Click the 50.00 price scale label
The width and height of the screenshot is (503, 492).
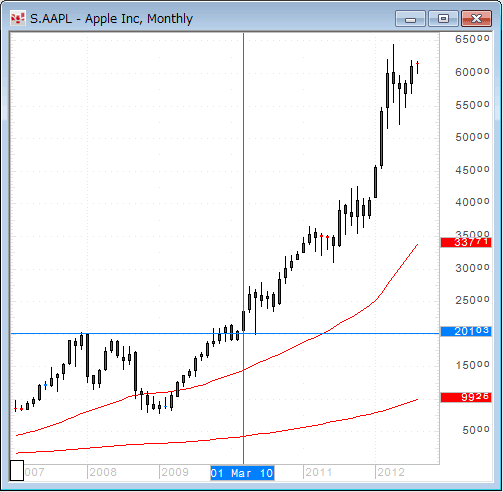476,430
